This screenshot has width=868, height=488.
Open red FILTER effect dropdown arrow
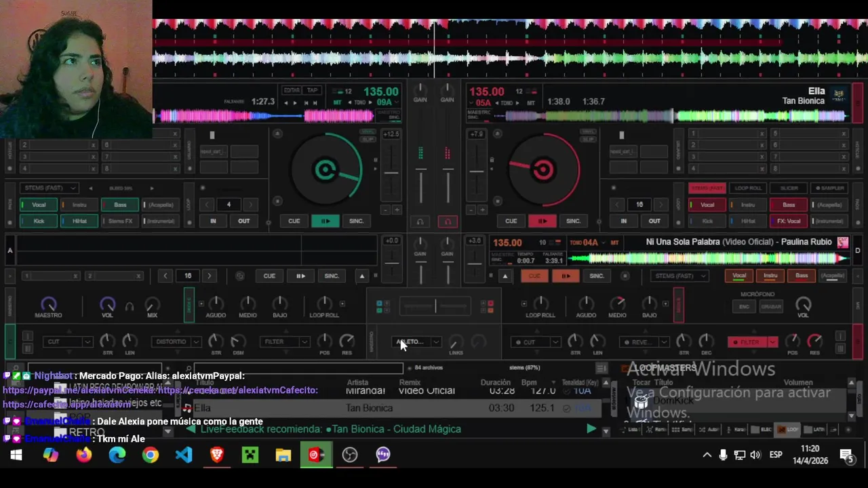772,342
